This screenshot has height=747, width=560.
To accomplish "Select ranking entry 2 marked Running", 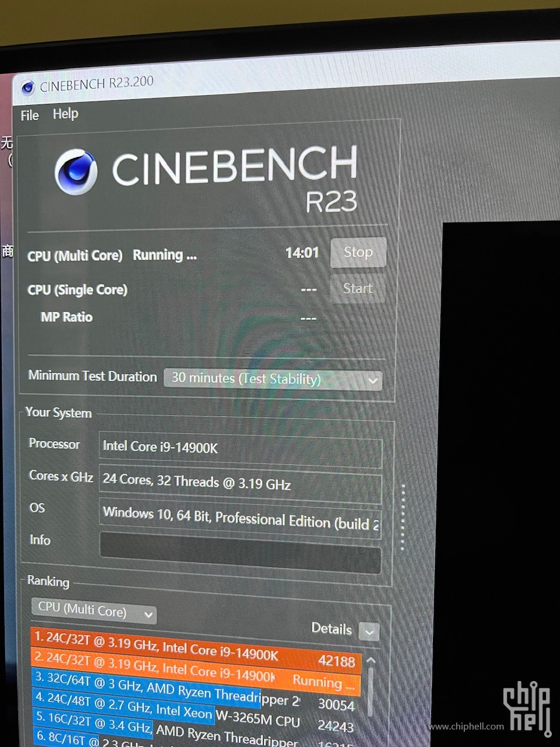I will tap(196, 671).
